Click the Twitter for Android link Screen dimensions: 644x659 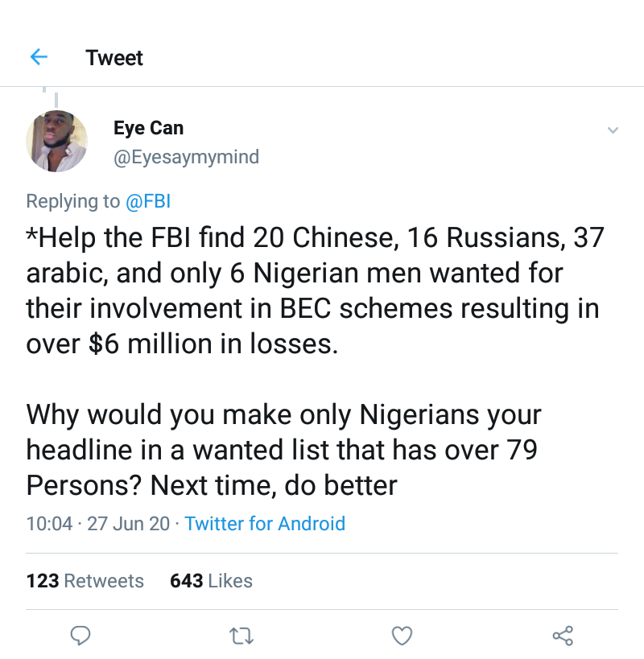265,524
